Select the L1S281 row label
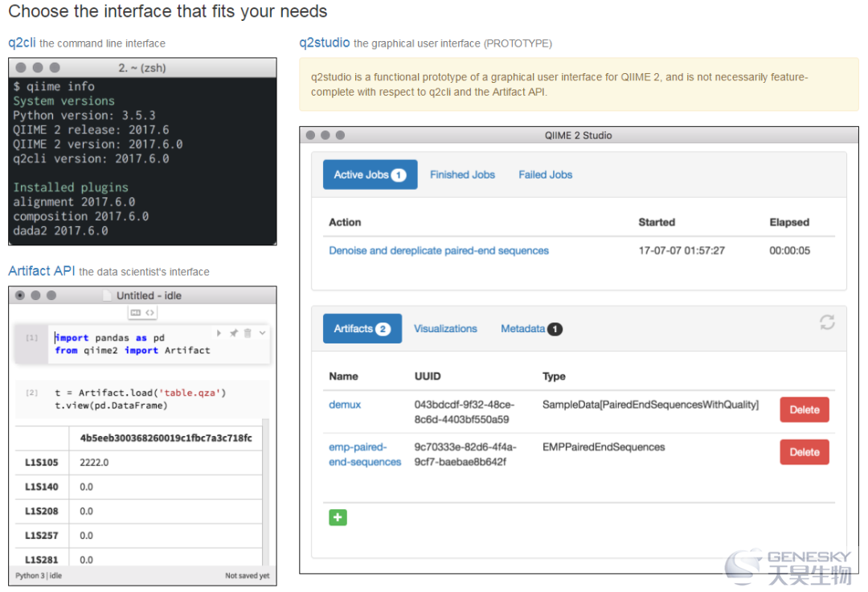Screen dimensions: 868x592 [x=42, y=559]
